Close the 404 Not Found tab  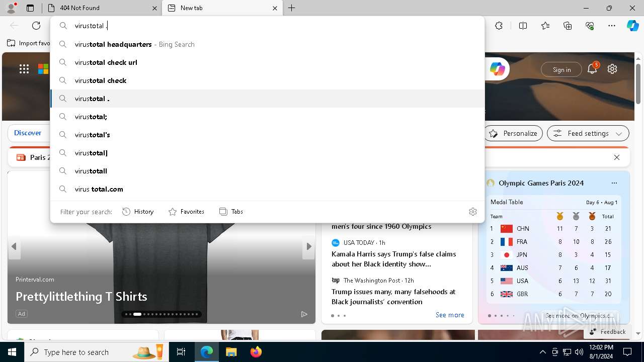[x=154, y=8]
